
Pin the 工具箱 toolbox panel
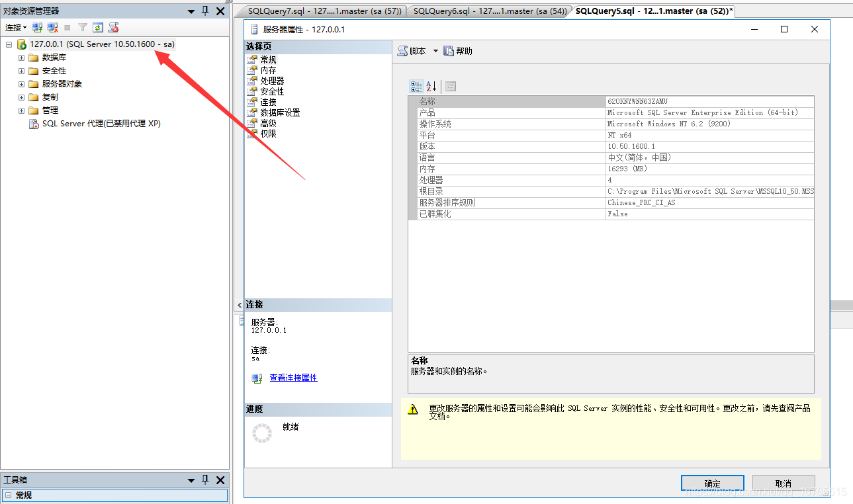pyautogui.click(x=205, y=480)
